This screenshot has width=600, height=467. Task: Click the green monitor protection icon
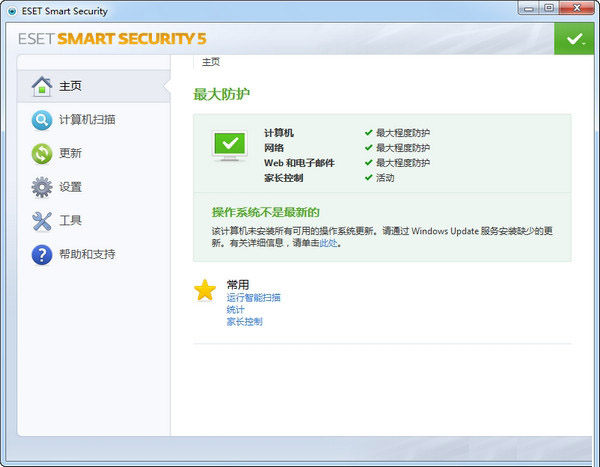(x=229, y=147)
